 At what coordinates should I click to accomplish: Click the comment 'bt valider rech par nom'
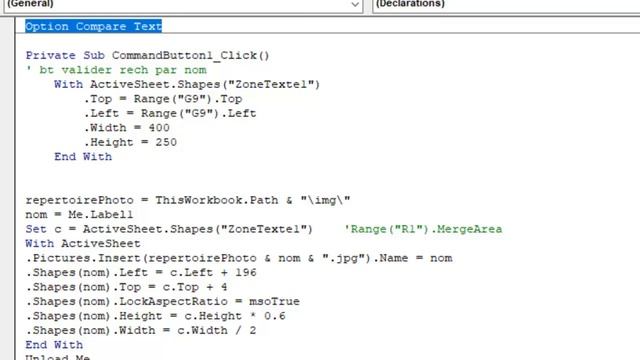[116, 70]
